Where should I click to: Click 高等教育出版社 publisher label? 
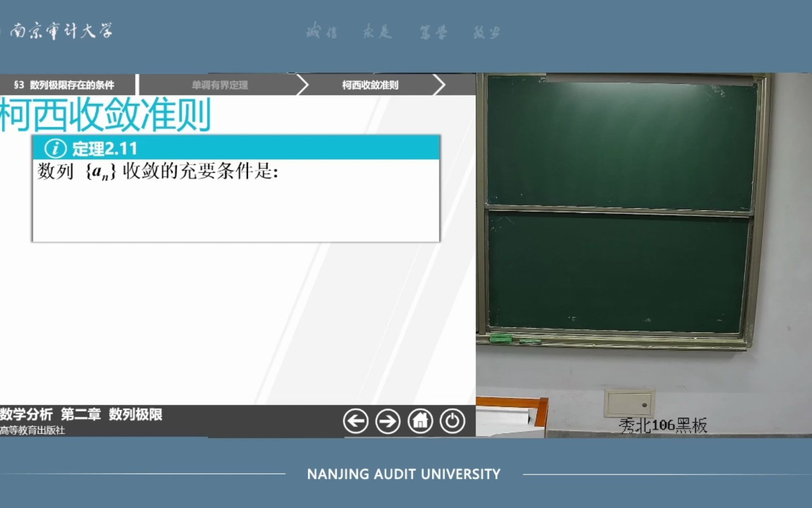point(32,430)
